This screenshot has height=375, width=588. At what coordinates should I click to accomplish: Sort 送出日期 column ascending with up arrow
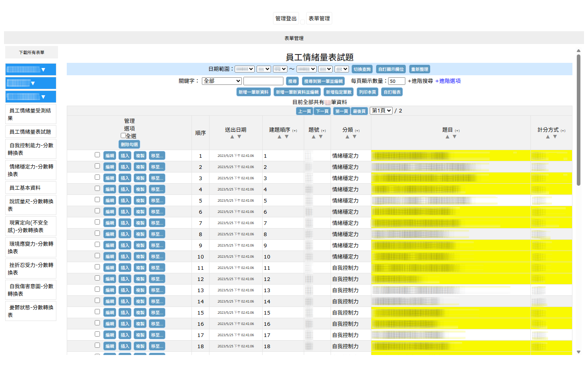point(232,137)
